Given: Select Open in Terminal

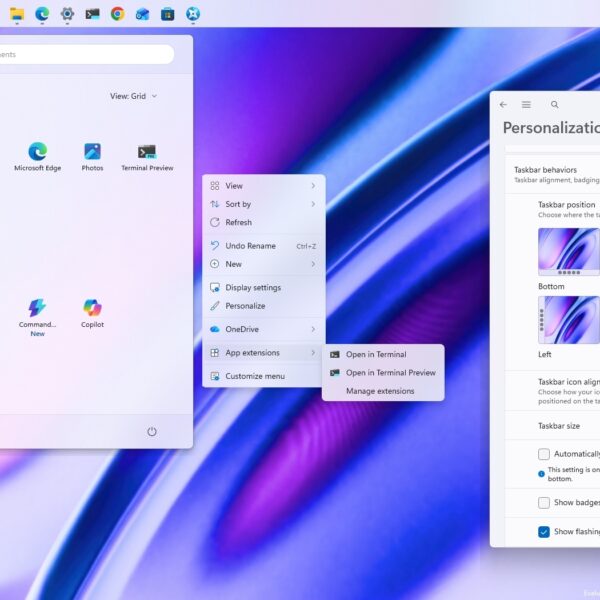Looking at the screenshot, I should [383, 354].
